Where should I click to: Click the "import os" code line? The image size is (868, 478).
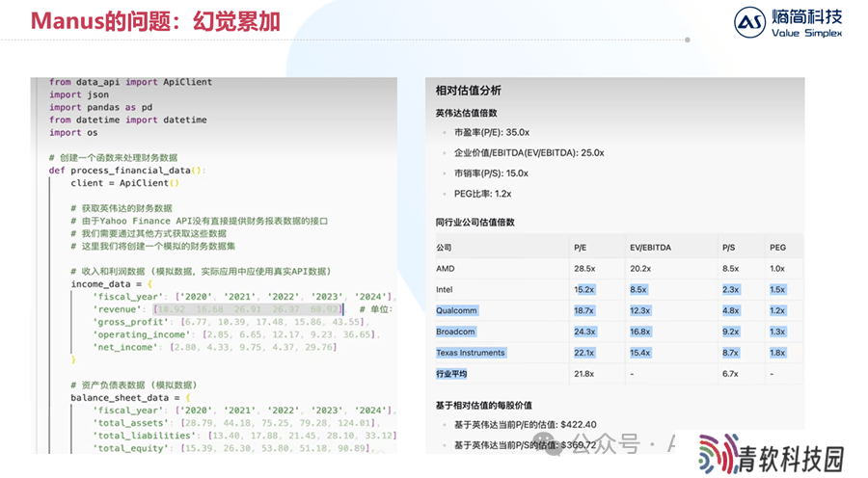click(73, 133)
